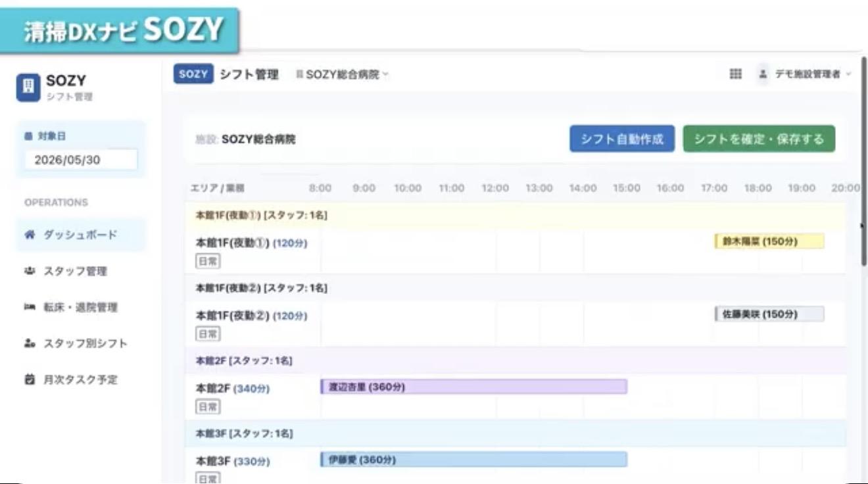Open 月次タスク予定 in the sidebar
The image size is (868, 484).
(x=80, y=379)
